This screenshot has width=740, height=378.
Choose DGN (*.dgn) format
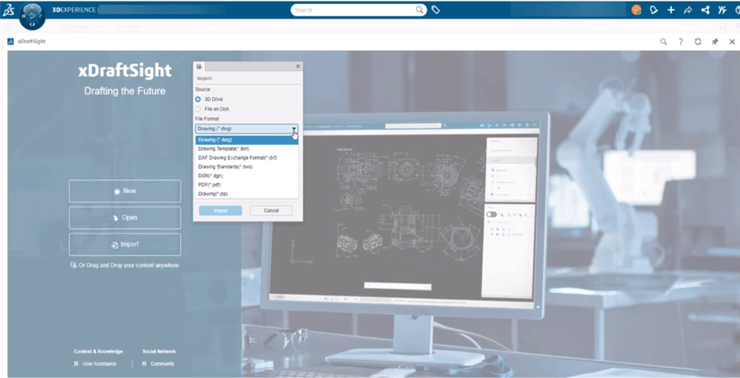tap(247, 176)
